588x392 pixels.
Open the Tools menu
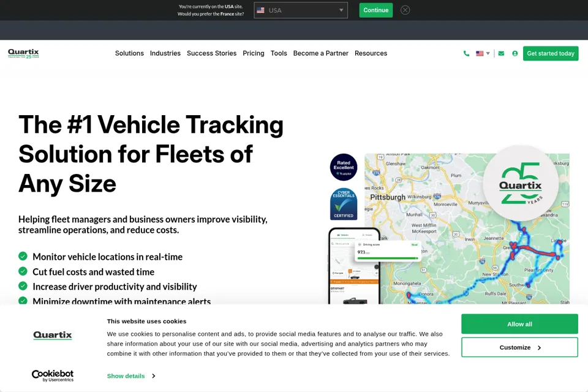tap(279, 53)
